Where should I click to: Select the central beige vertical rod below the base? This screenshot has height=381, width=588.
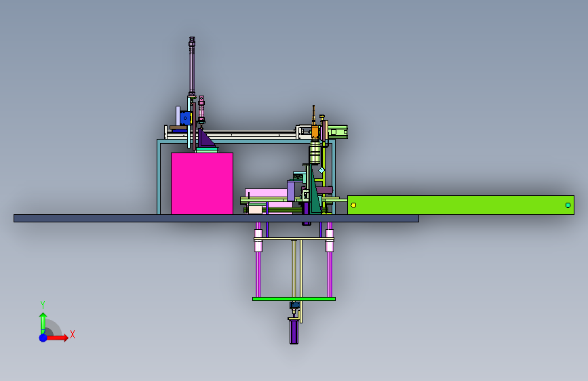pyautogui.click(x=294, y=268)
